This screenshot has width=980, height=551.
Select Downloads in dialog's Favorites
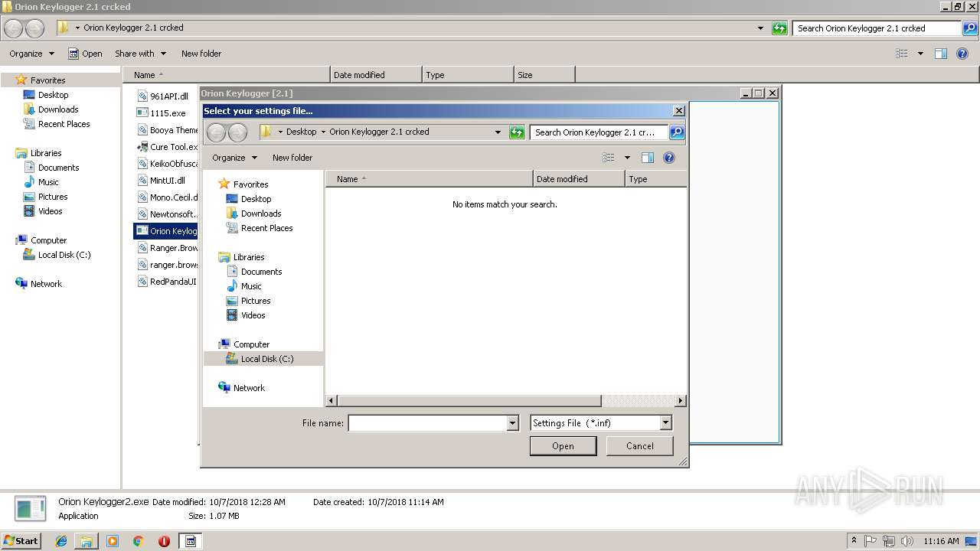[x=261, y=214]
